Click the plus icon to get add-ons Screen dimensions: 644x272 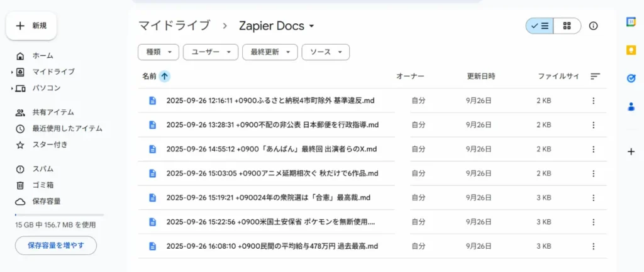coord(631,151)
